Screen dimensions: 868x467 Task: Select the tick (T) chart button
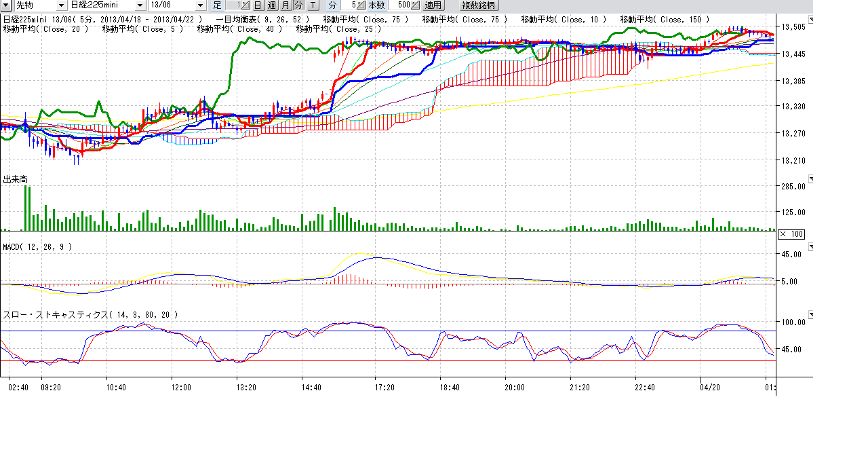pyautogui.click(x=312, y=5)
